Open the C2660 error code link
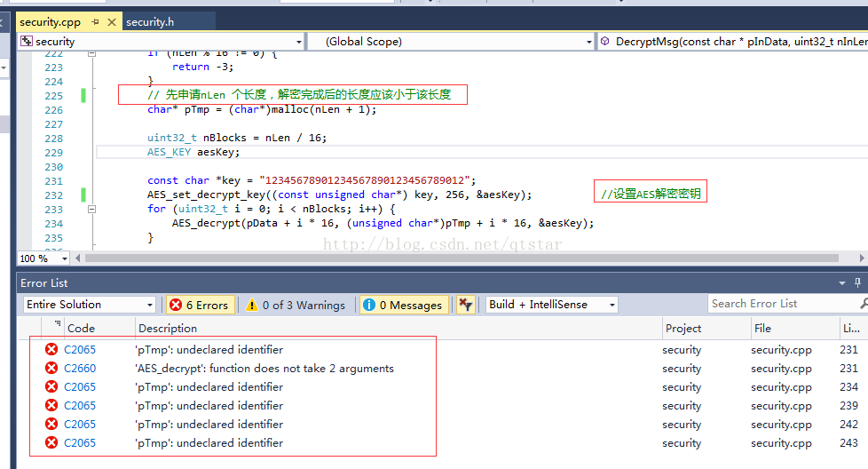This screenshot has width=868, height=469. pos(80,369)
